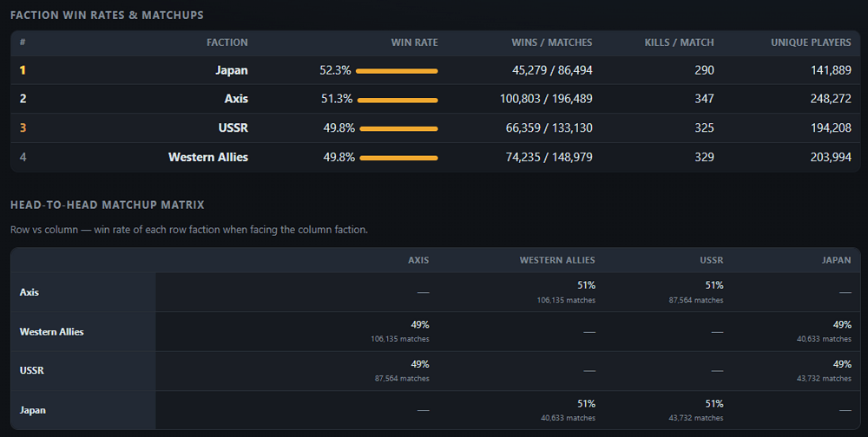Click Japan's 52.3% win rate bar
This screenshot has height=437, width=868.
click(x=397, y=71)
